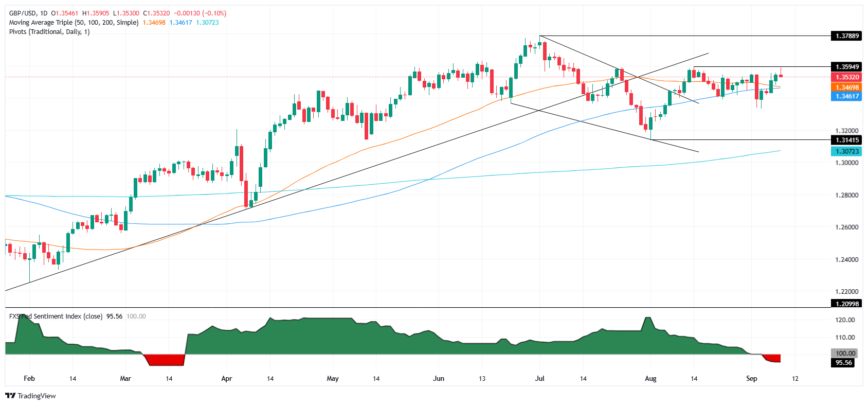Click the Apr label on the time axis

click(226, 378)
